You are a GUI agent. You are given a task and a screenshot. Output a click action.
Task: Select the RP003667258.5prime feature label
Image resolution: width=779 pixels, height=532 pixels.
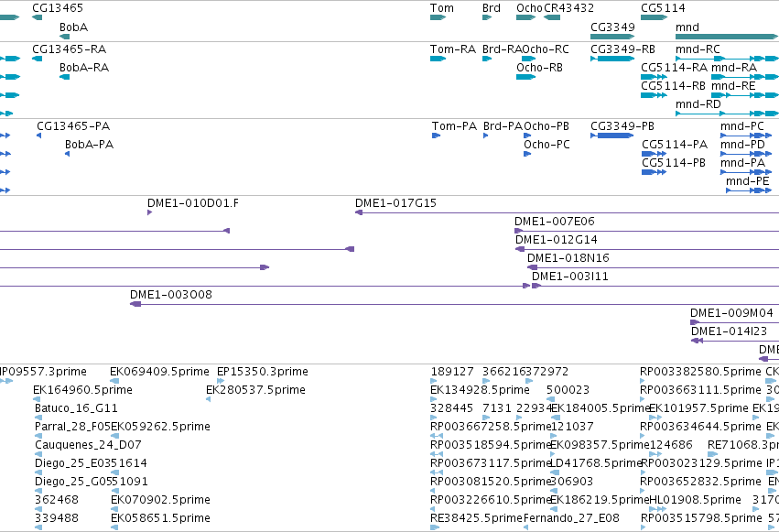click(491, 428)
